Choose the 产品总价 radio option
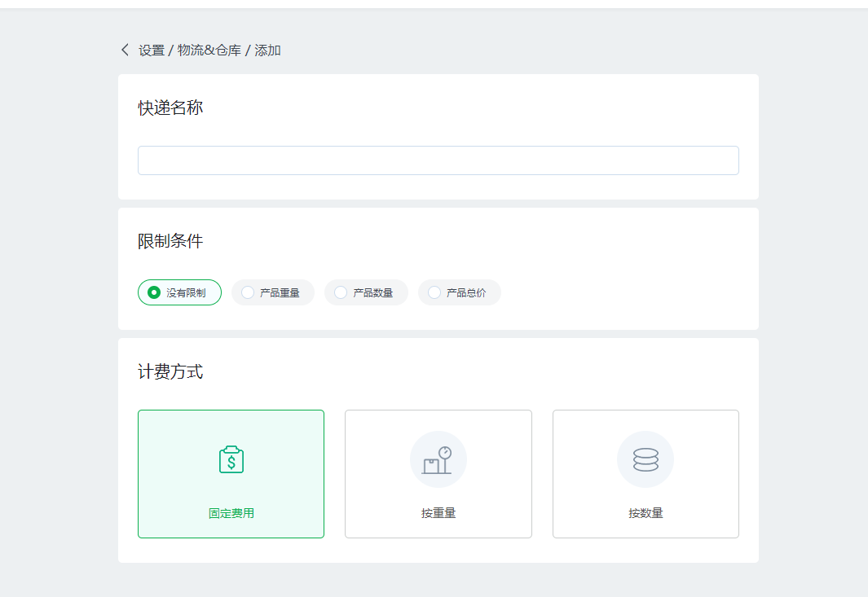Image resolution: width=868 pixels, height=597 pixels. tap(460, 292)
